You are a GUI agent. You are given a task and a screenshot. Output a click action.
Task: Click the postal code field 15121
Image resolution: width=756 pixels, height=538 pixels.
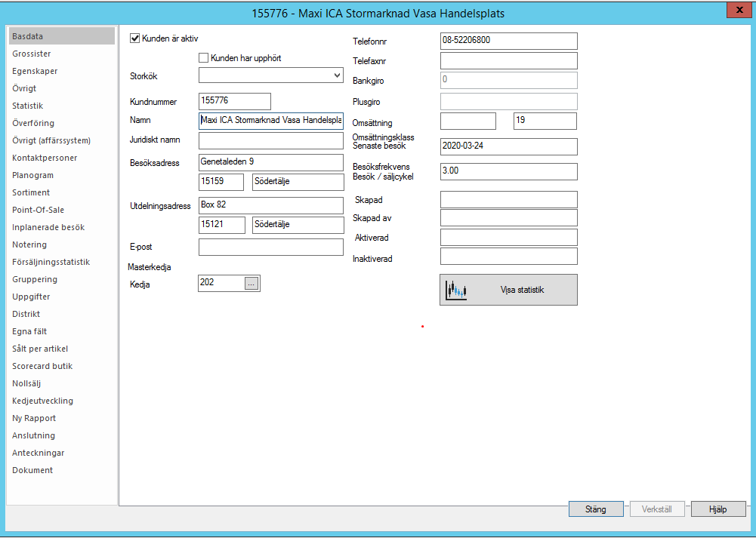click(x=222, y=225)
